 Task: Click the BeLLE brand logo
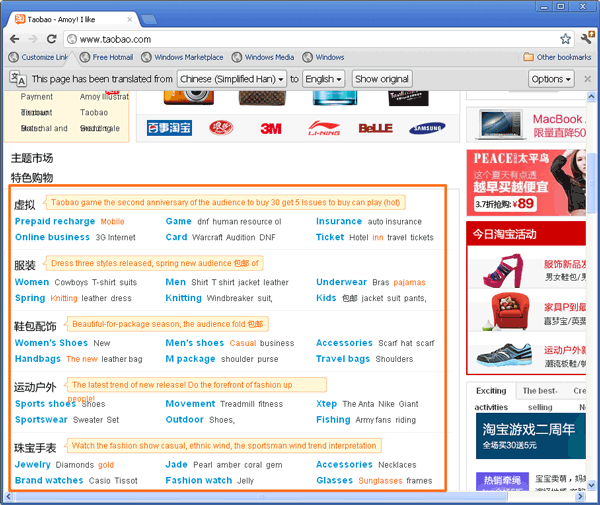[x=375, y=128]
